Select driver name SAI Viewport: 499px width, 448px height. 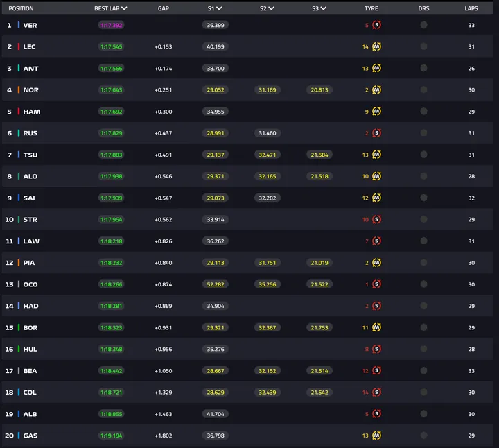tap(29, 198)
